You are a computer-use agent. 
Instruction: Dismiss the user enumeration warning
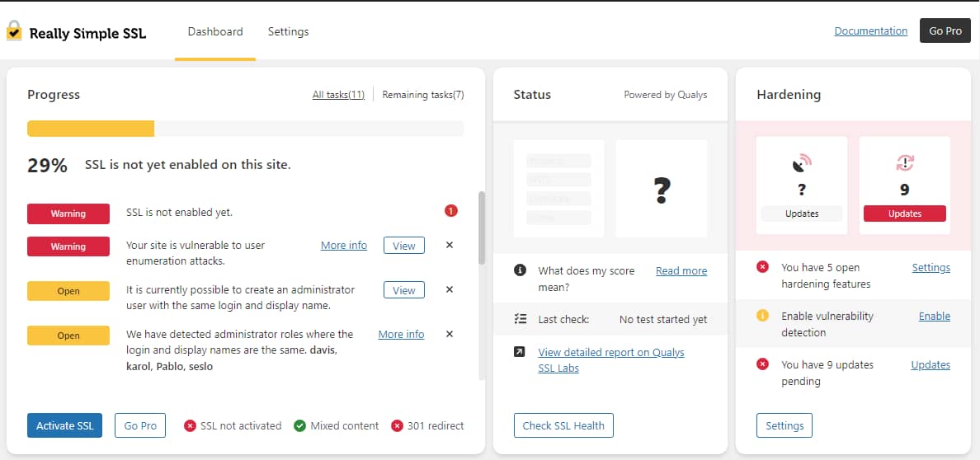pyautogui.click(x=450, y=245)
